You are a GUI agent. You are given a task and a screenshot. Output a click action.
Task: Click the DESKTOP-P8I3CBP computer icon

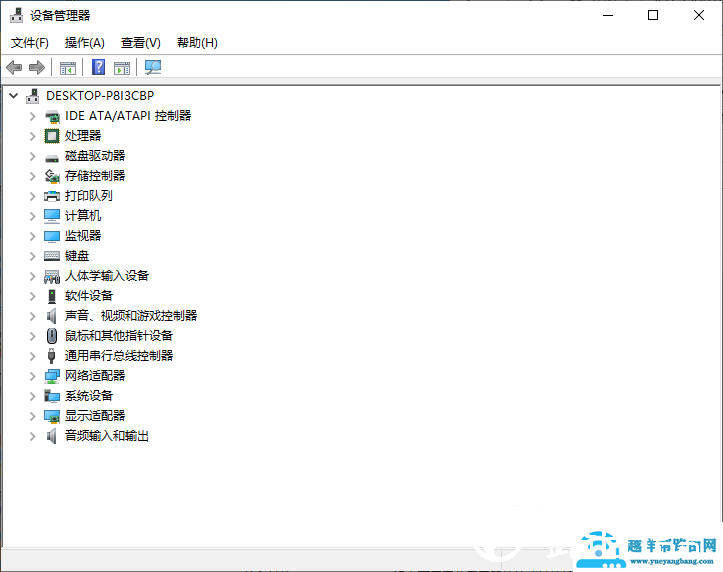coord(33,96)
